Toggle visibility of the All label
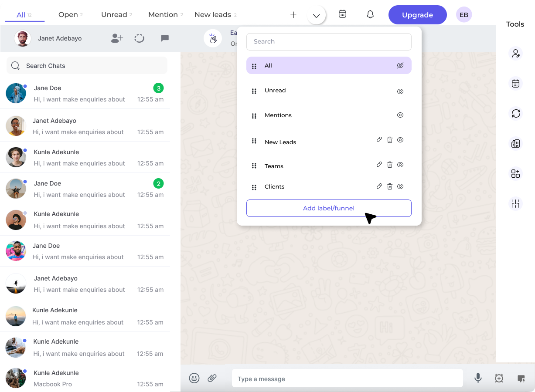The width and height of the screenshot is (535, 392). tap(400, 65)
